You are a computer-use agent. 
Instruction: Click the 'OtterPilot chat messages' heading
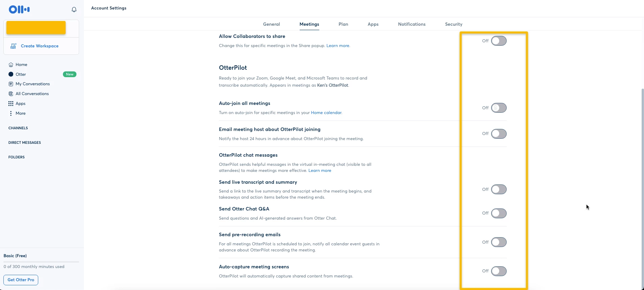coord(248,155)
